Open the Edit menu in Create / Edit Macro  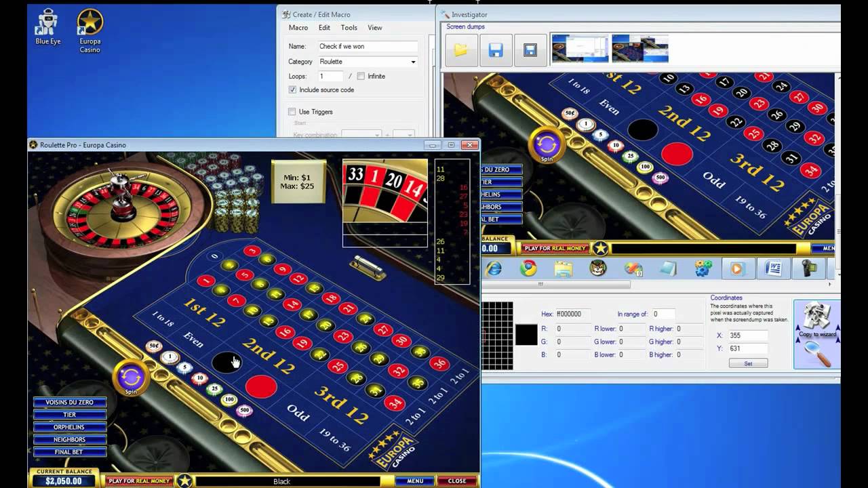pyautogui.click(x=324, y=28)
